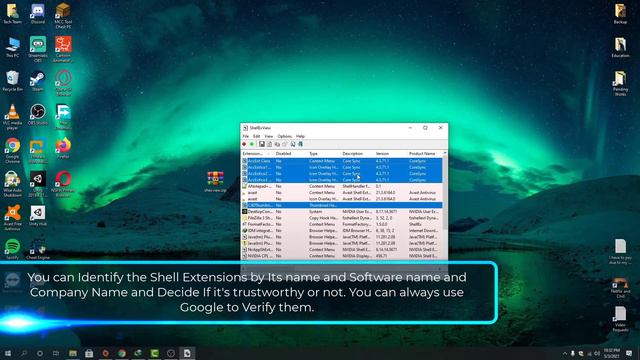Viewport: 640px width, 360px height.
Task: Select the NVIDIA CPL Context Menu row
Action: [342, 256]
